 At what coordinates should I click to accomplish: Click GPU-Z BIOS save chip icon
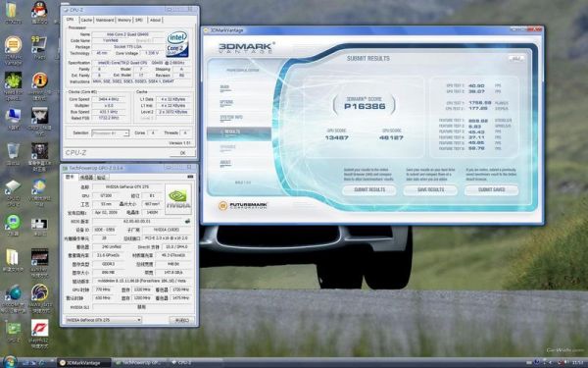coord(187,221)
